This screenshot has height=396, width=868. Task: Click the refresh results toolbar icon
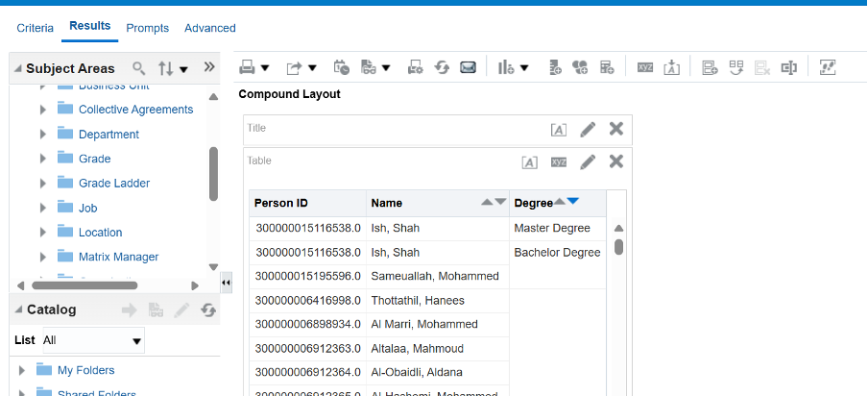pos(443,67)
